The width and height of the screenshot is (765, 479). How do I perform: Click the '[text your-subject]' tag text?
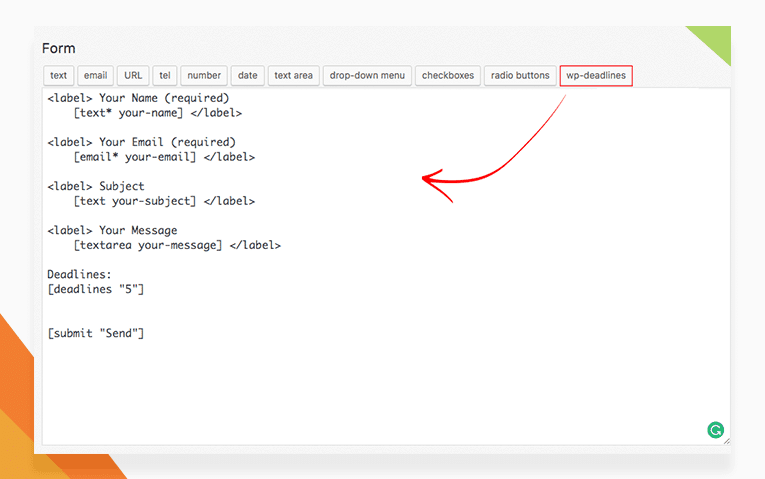135,201
